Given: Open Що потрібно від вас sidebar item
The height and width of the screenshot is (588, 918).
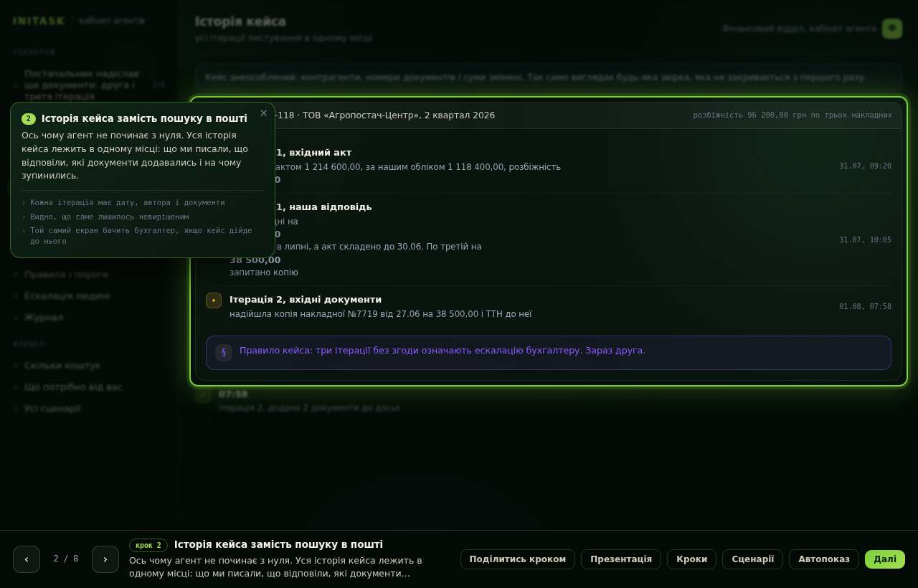Looking at the screenshot, I should click(73, 387).
